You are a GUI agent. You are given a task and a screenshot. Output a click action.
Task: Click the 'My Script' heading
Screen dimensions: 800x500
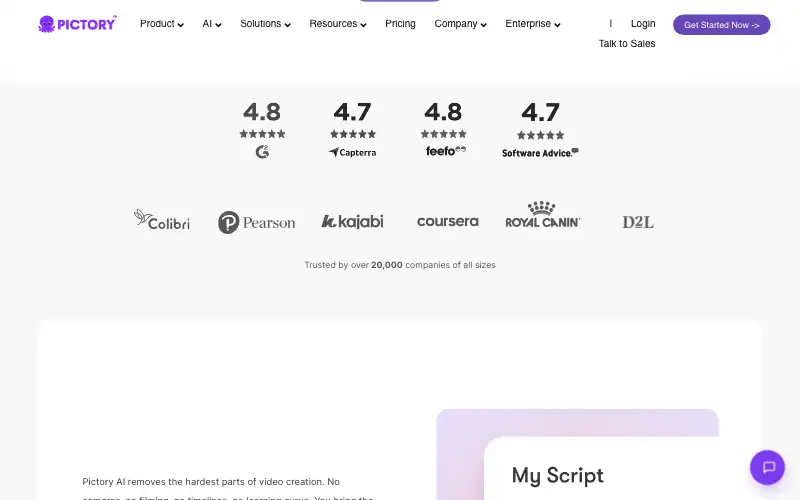(x=558, y=476)
